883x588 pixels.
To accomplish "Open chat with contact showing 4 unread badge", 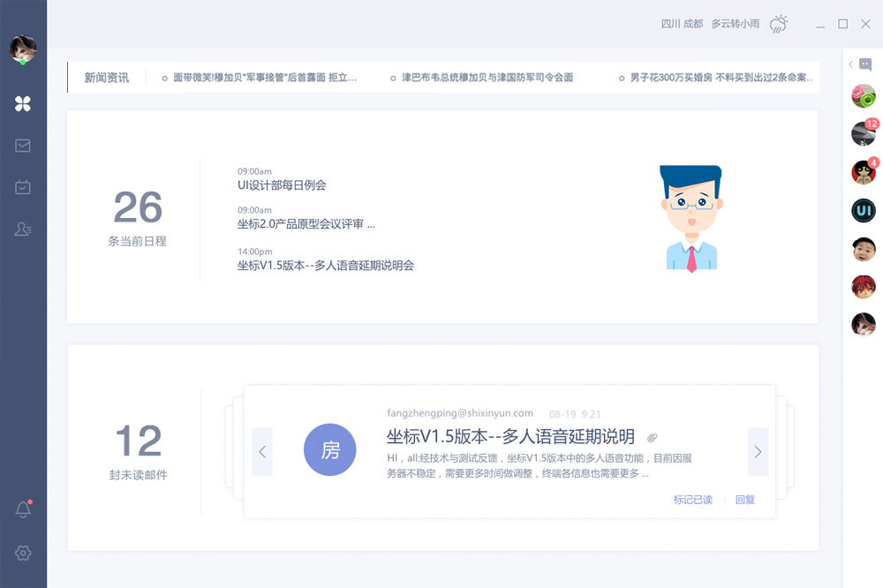I will [864, 172].
